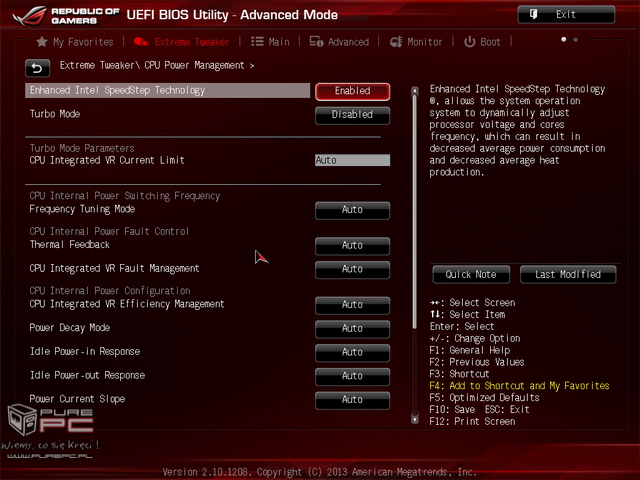The image size is (640, 480).
Task: Select Power Current Slope label
Action: point(77,399)
